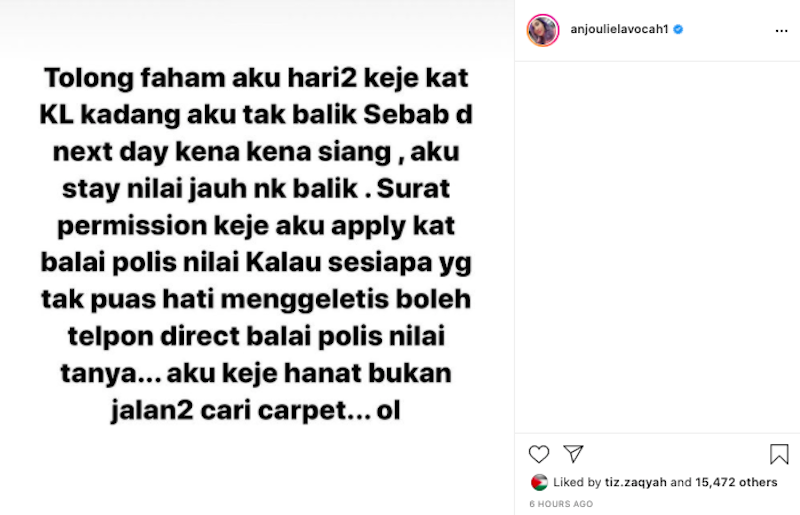The width and height of the screenshot is (800, 515).
Task: Open the three-dot more options menu
Action: pos(781,31)
